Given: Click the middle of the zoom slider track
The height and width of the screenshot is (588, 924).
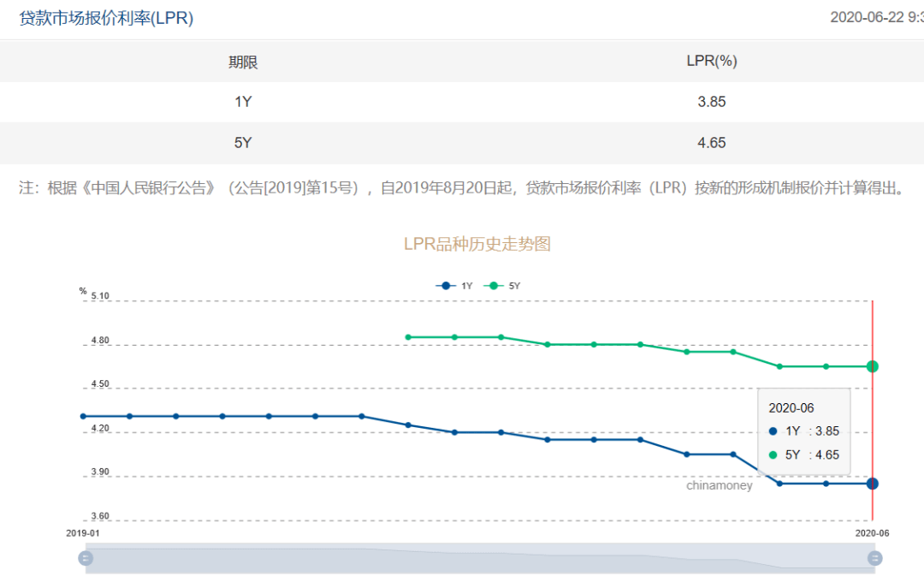Looking at the screenshot, I should pos(479,558).
